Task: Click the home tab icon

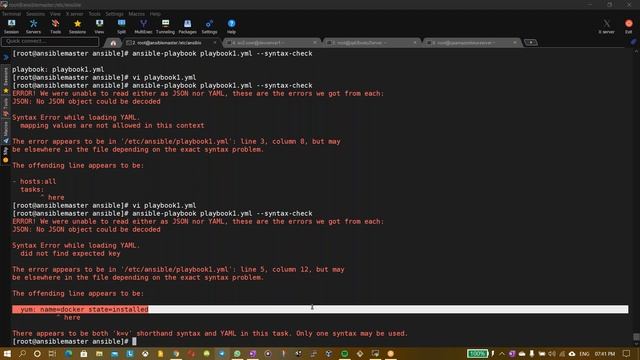Action: pos(113,42)
